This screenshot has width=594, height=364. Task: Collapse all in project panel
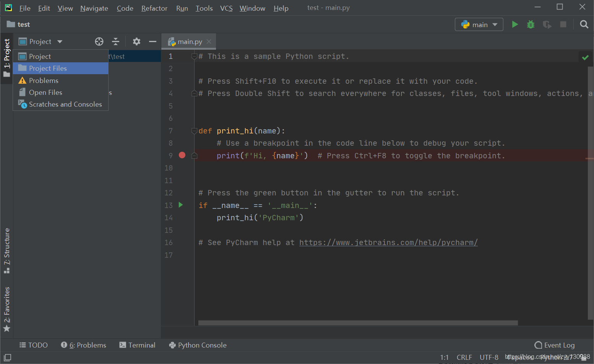click(115, 42)
